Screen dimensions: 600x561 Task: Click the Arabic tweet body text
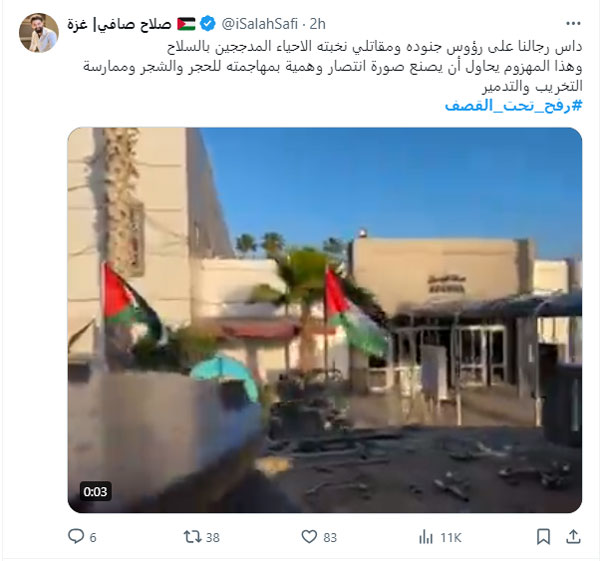333,67
